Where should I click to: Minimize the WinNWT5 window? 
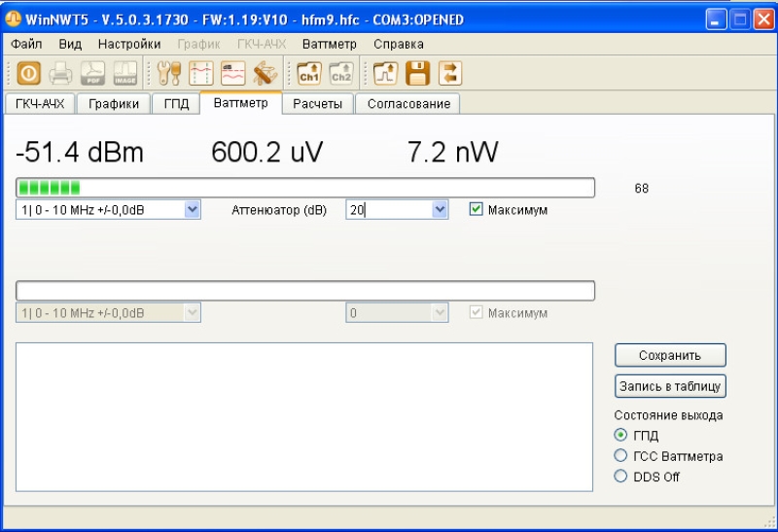click(x=716, y=19)
